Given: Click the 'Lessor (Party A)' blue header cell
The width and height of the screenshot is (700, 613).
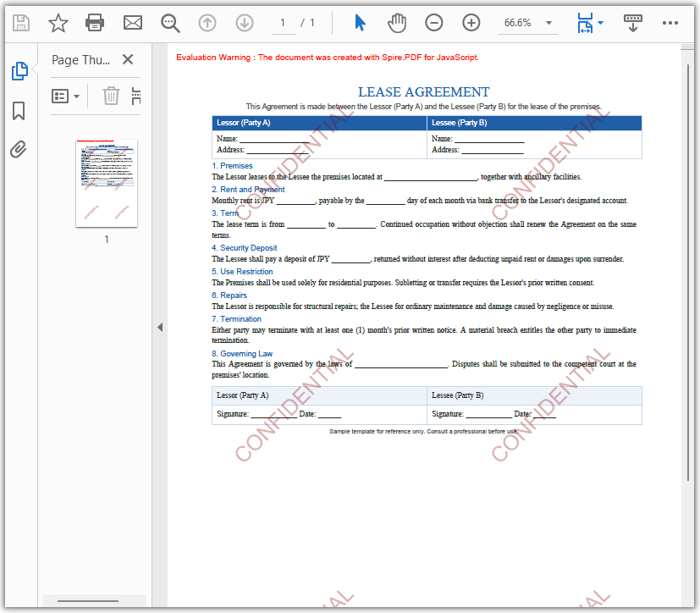Looking at the screenshot, I should click(x=319, y=123).
